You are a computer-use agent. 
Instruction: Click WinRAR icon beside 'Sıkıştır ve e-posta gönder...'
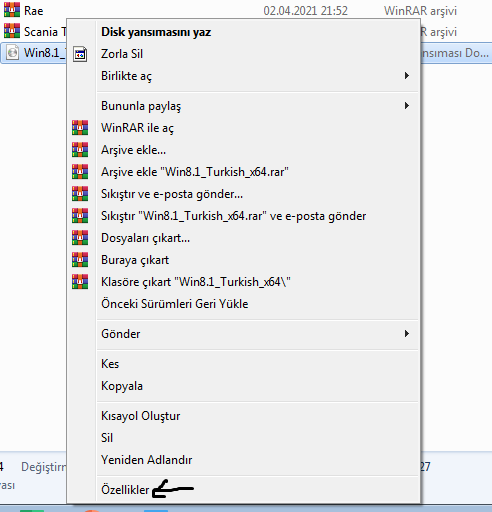[80, 194]
